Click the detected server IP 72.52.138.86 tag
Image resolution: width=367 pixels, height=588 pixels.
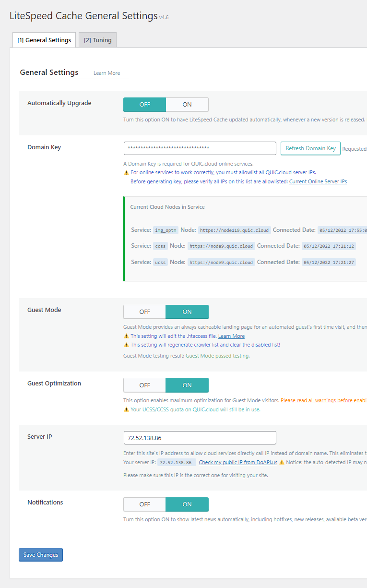177,463
